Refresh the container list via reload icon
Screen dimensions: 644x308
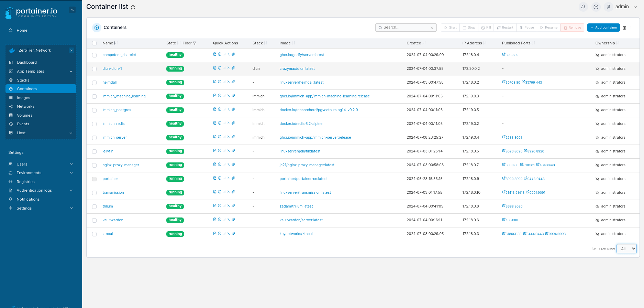tap(133, 7)
